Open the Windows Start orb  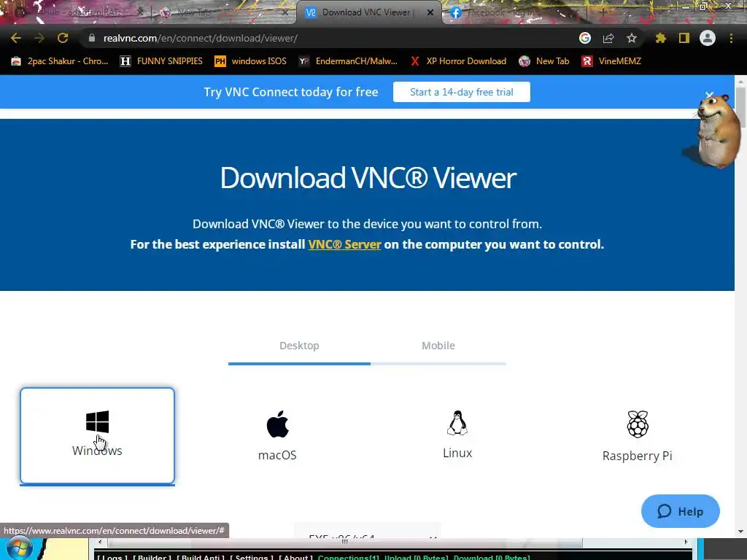point(19,549)
